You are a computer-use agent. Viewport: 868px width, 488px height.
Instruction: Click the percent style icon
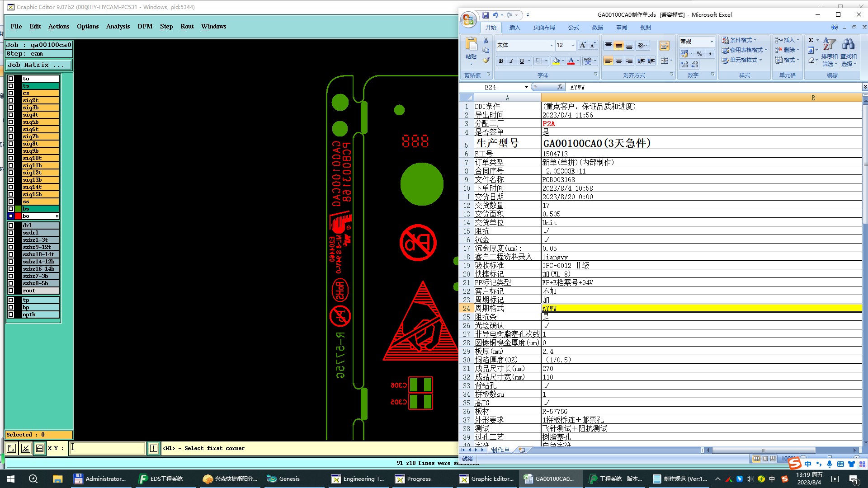[699, 54]
